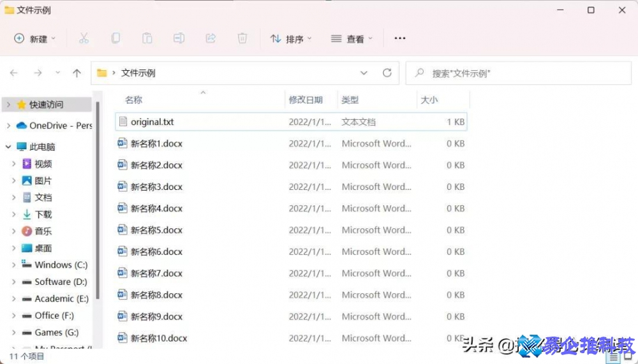This screenshot has width=638, height=364.
Task: Expand the 快速访问 tree node
Action: point(8,105)
